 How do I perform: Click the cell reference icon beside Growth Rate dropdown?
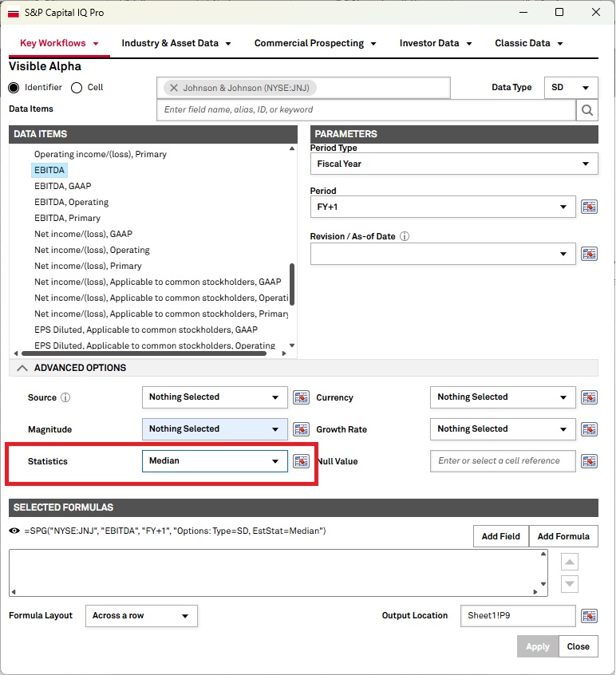pyautogui.click(x=589, y=428)
